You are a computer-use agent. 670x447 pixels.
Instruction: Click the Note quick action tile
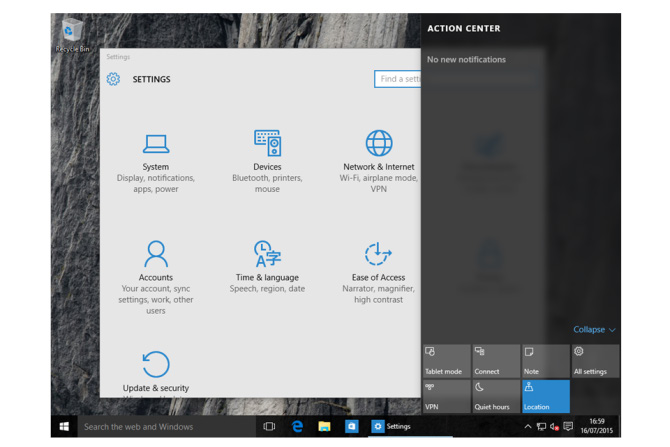(x=546, y=361)
